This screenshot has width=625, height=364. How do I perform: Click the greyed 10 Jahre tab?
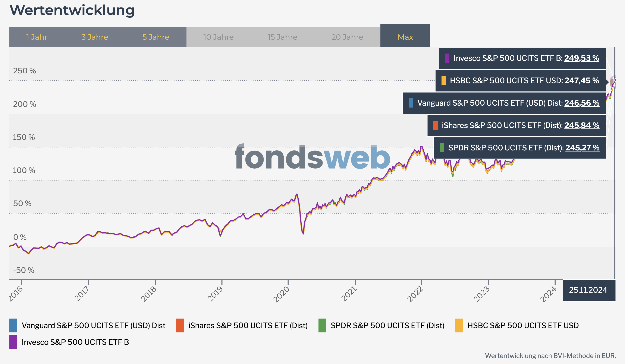[x=218, y=37]
